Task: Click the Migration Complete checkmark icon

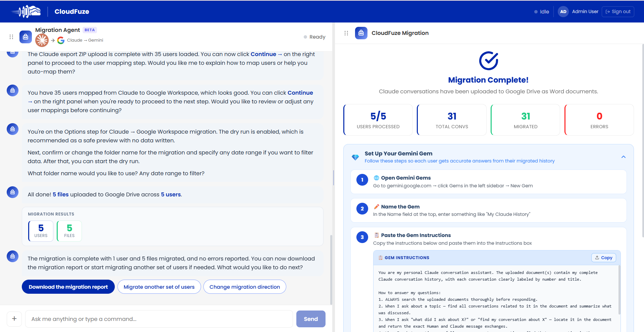Action: click(x=488, y=61)
